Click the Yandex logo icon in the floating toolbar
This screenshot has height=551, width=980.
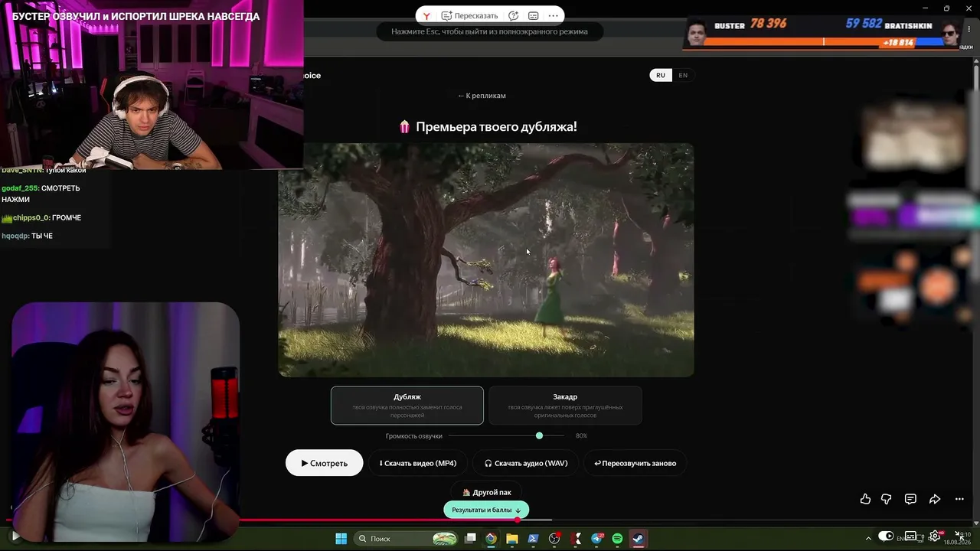point(426,15)
